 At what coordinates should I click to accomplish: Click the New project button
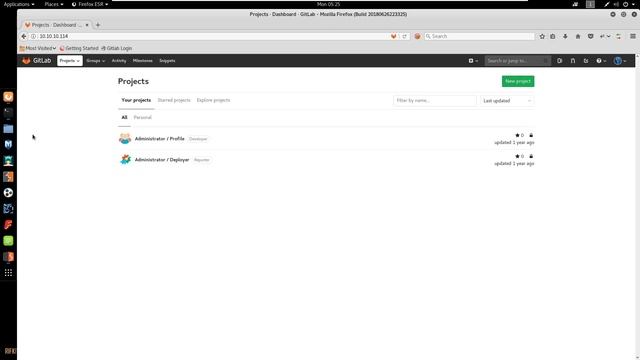click(x=518, y=81)
